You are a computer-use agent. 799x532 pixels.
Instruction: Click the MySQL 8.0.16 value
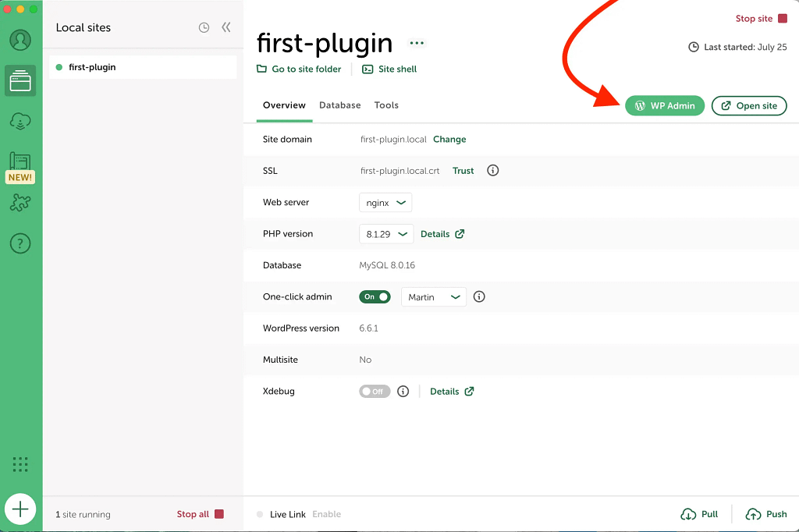click(387, 265)
